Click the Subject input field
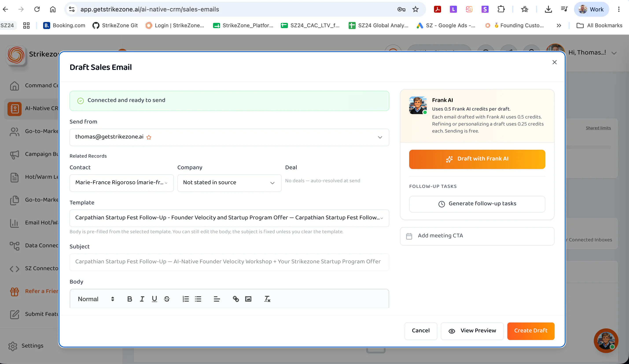 coord(229,262)
